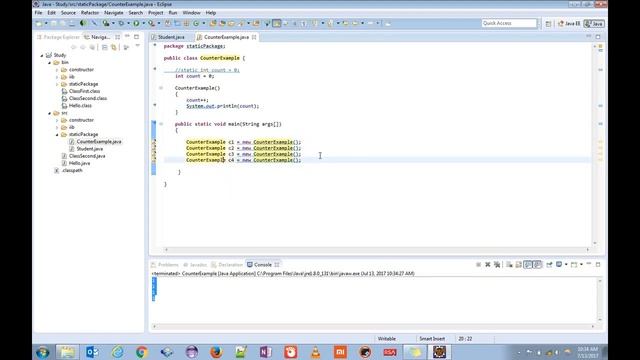
Task: Expand constructor folder under bin
Action: (57, 70)
